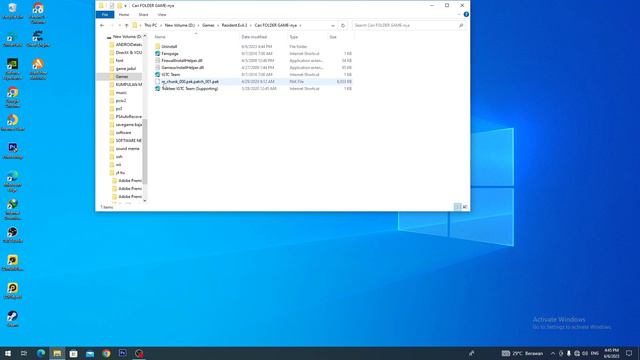
Task: Click the search magnifier icon
Action: point(461,25)
